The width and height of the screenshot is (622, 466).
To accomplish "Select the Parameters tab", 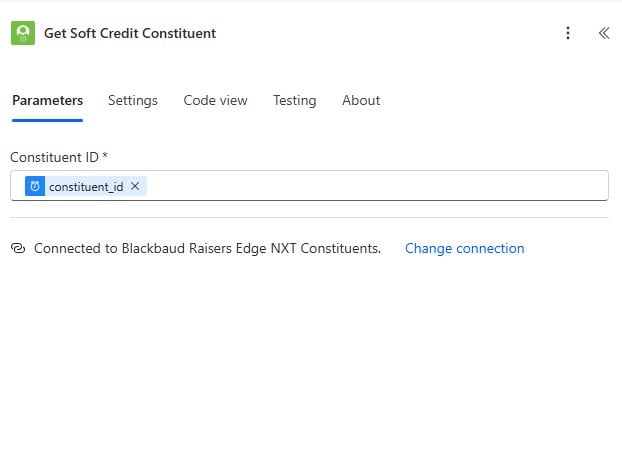I will pos(48,100).
